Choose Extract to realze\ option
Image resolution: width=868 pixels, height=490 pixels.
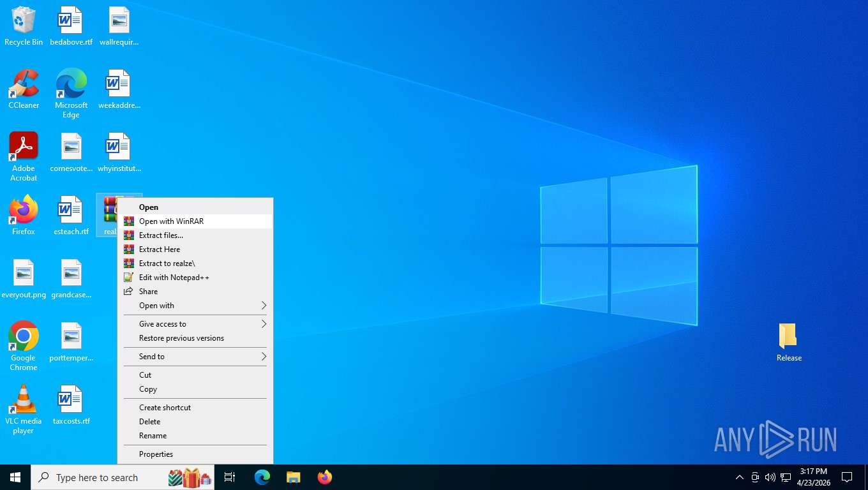tap(195, 264)
